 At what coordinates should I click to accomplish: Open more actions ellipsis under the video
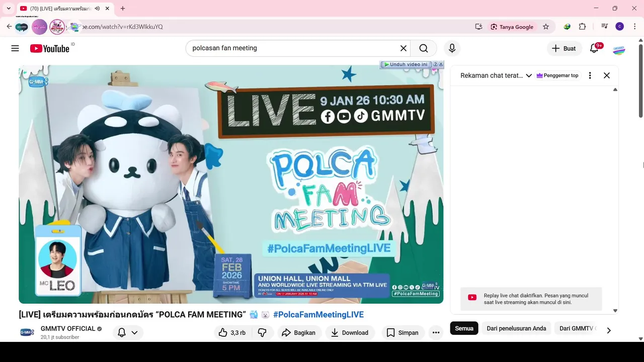click(436, 332)
